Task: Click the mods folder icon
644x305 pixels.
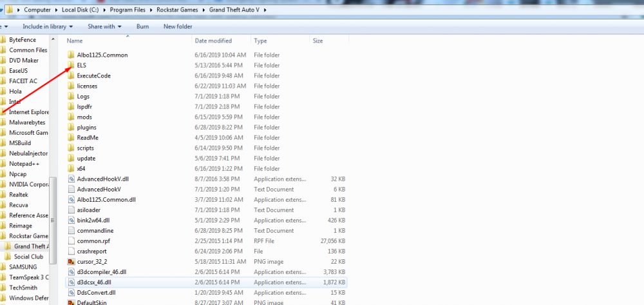Action: [71, 117]
